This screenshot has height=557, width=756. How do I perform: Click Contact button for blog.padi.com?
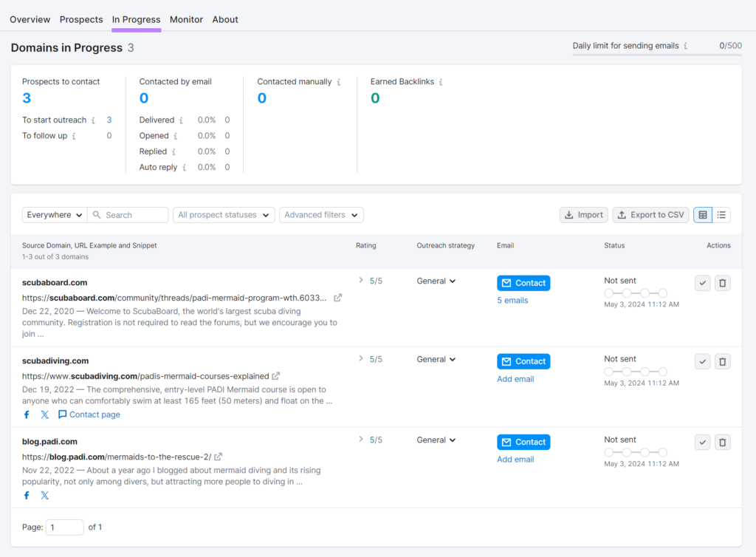tap(523, 442)
